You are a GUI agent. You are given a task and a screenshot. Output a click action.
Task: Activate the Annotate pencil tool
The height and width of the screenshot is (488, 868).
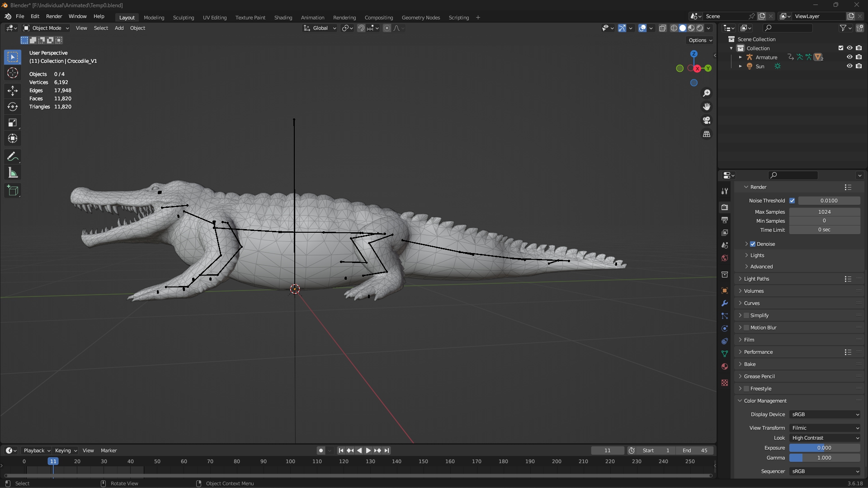[x=13, y=157]
